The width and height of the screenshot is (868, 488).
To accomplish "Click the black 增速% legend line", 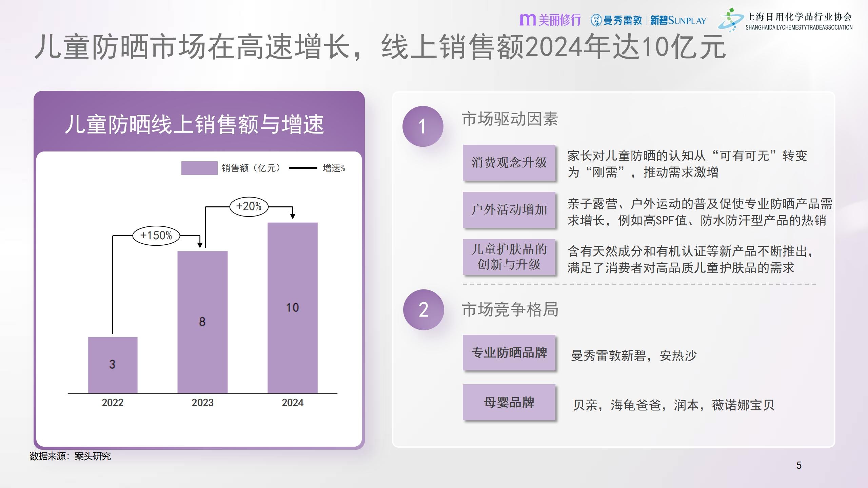I will (303, 168).
